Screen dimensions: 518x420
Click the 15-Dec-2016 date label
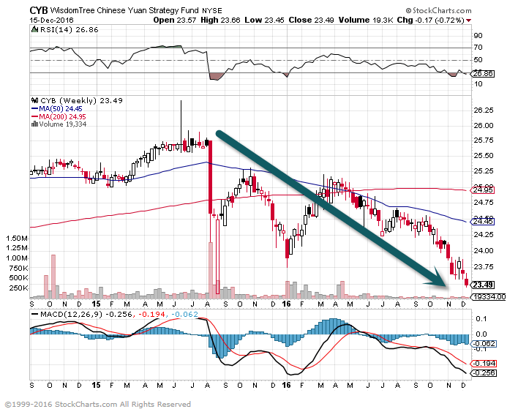[51, 20]
